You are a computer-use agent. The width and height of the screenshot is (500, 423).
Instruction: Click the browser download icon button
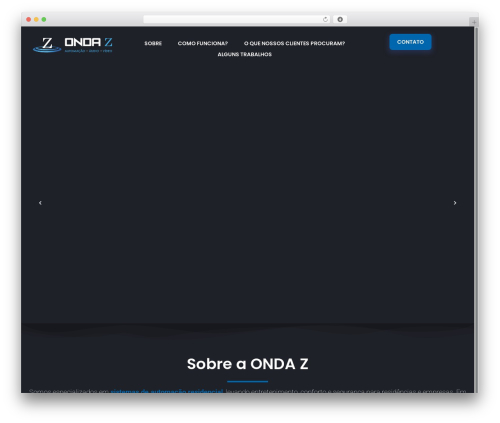(x=340, y=19)
